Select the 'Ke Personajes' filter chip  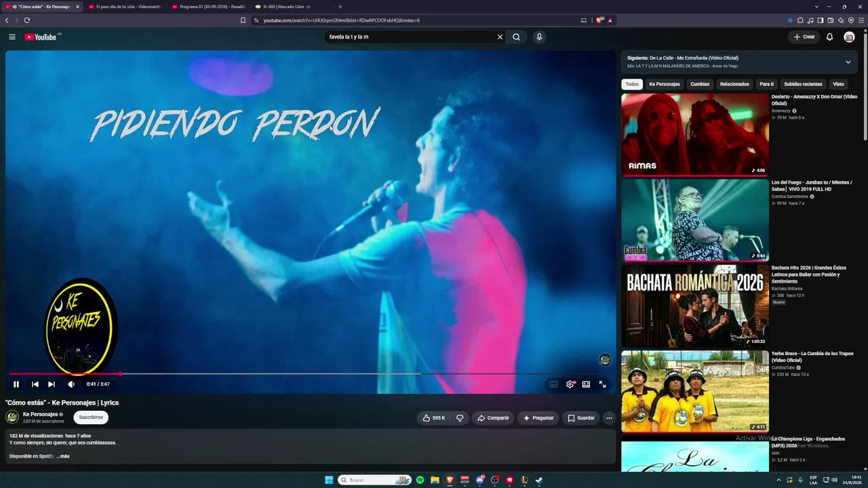665,84
